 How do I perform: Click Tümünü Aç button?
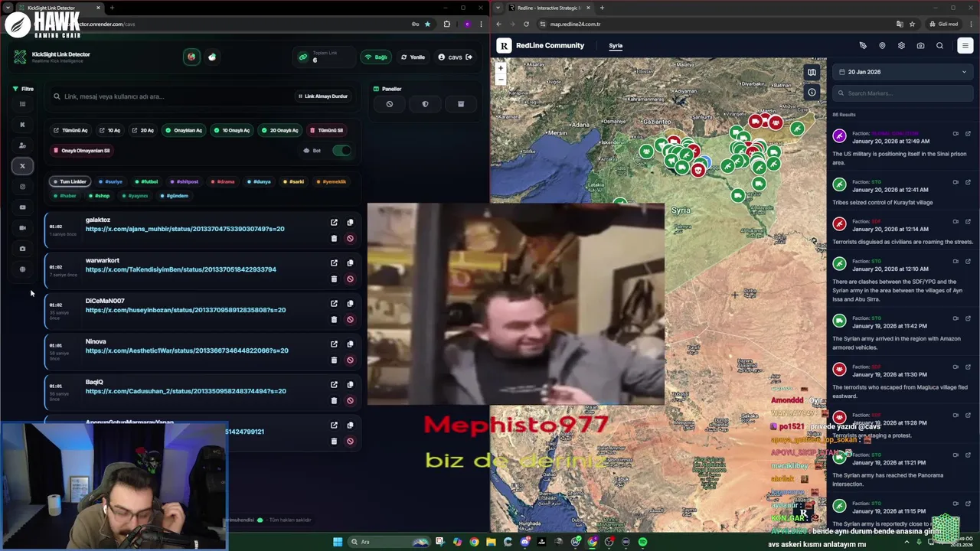(x=70, y=130)
